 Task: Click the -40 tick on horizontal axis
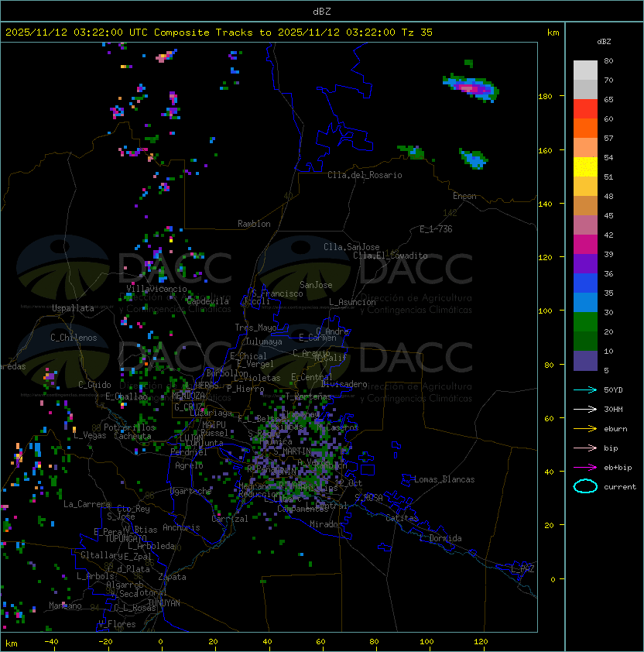[51, 642]
